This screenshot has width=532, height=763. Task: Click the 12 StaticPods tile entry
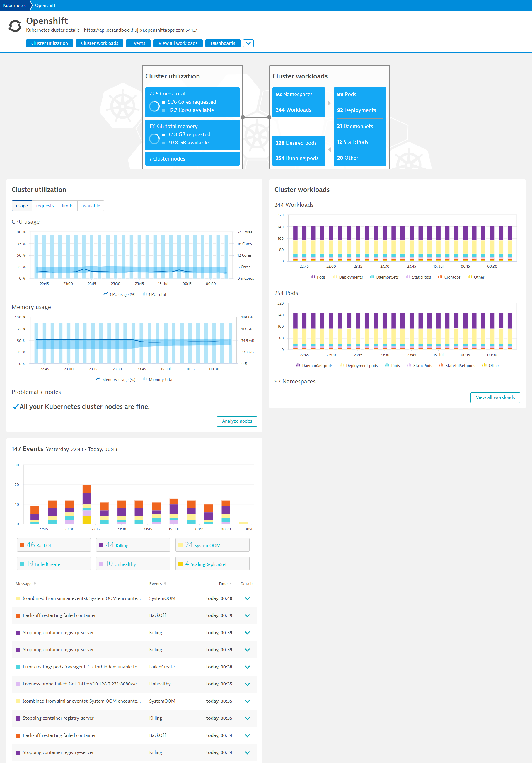[x=352, y=142]
